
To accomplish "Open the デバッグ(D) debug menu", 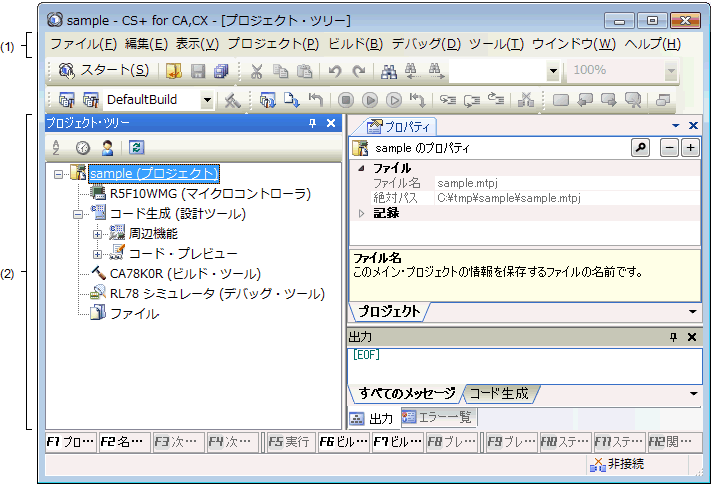I will 426,44.
